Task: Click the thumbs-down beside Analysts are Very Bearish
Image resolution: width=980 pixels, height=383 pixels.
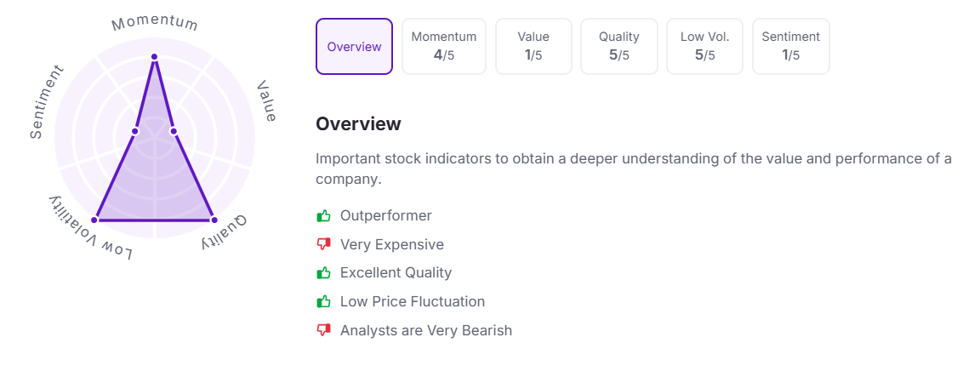Action: tap(323, 330)
